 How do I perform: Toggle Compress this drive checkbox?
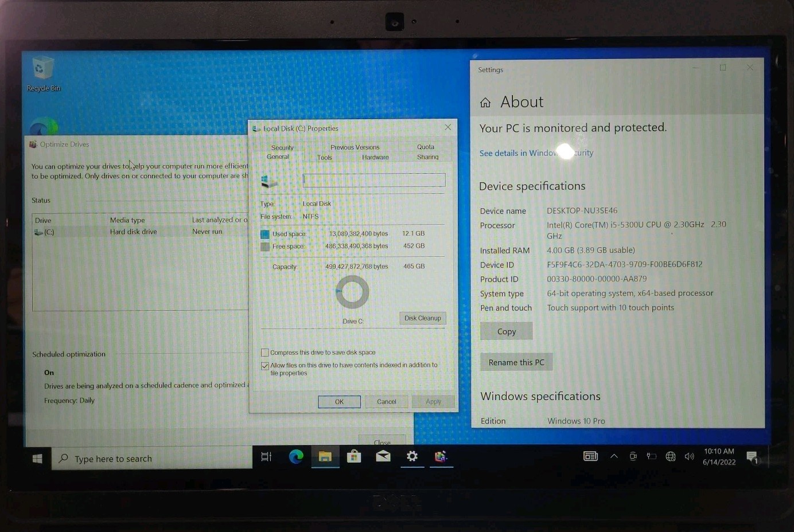tap(264, 353)
